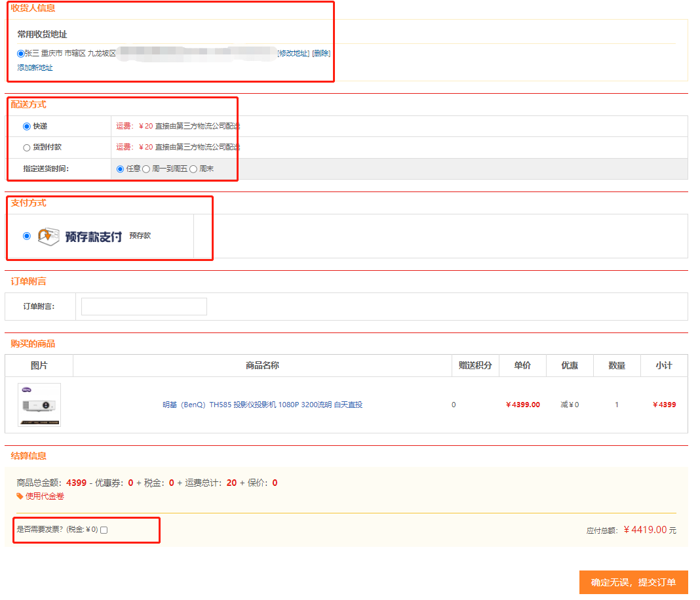Viewport: 700px width, 600px height.
Task: Click 添加新地址 to add address
Action: coord(35,68)
